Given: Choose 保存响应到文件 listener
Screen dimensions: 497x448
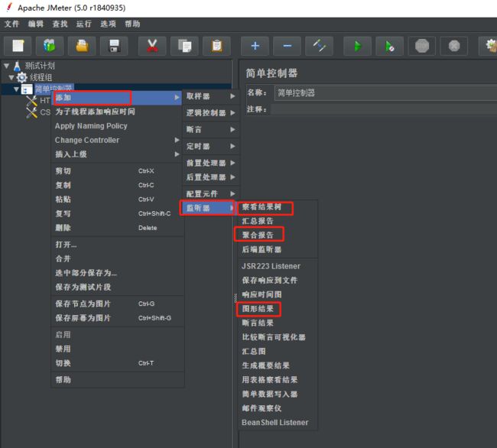Looking at the screenshot, I should pos(278,280).
